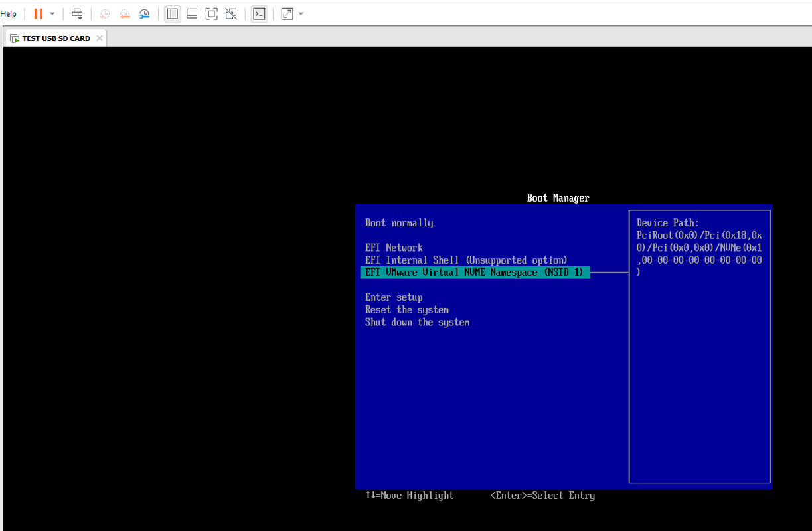The image size is (812, 531).
Task: Toggle Unity mode icon
Action: click(231, 14)
